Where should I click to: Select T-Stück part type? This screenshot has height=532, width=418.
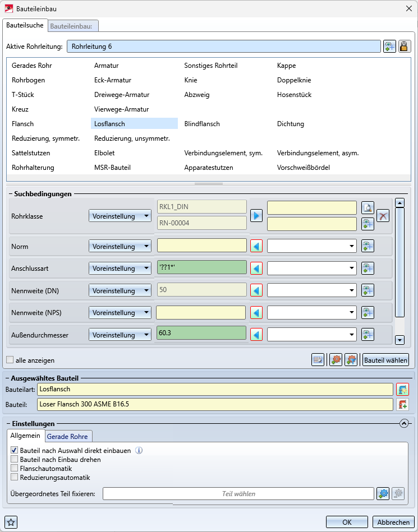[x=23, y=95]
